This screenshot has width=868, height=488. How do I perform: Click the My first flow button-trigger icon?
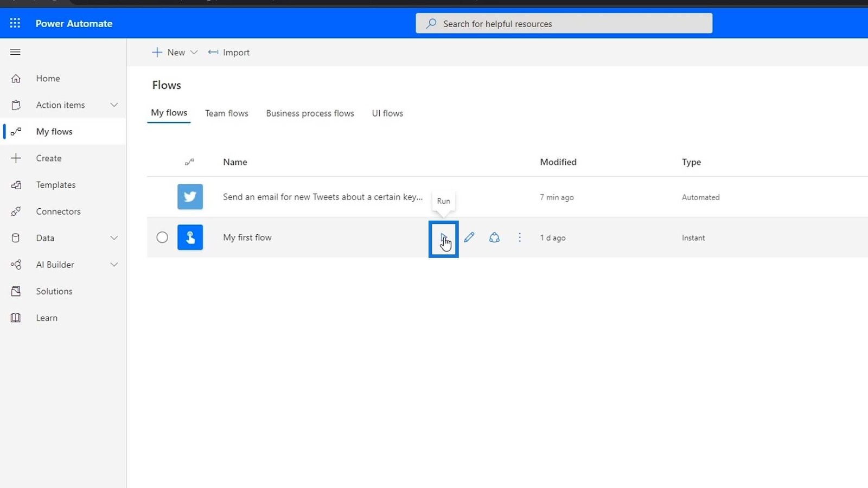pyautogui.click(x=190, y=237)
